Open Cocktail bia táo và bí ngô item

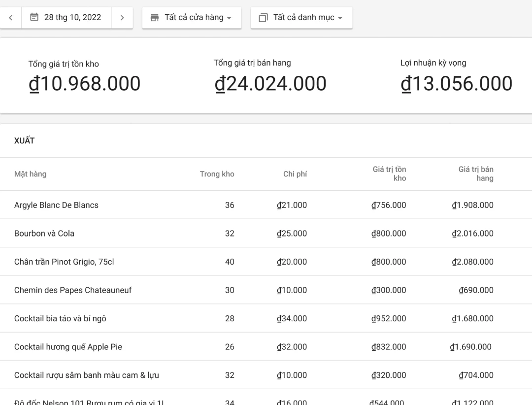[x=60, y=318]
